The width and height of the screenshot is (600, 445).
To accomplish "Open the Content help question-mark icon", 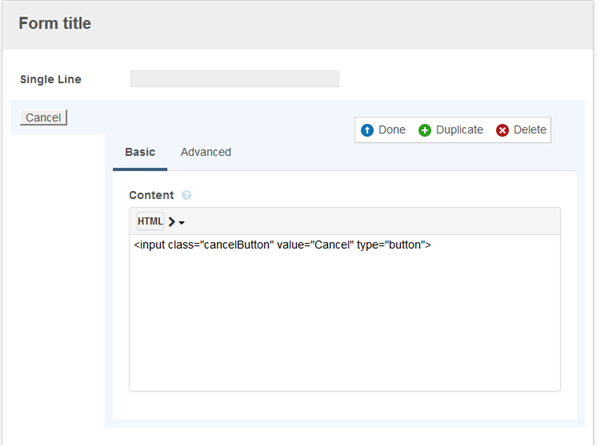I will click(187, 196).
